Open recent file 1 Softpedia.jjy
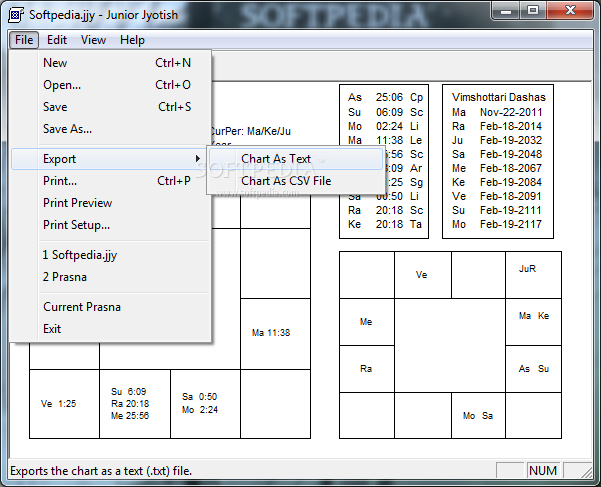The image size is (601, 487). coord(110,255)
